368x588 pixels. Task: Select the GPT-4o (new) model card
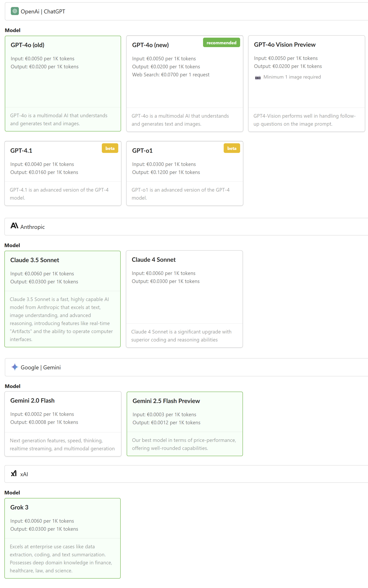point(185,83)
